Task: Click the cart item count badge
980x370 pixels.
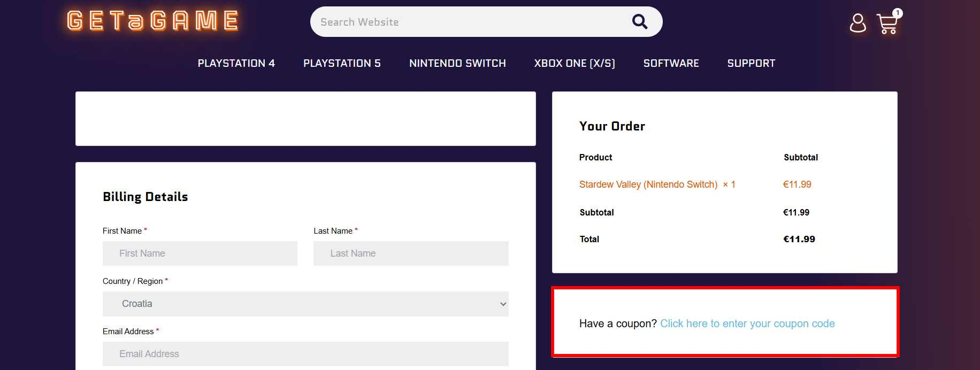Action: pyautogui.click(x=897, y=13)
